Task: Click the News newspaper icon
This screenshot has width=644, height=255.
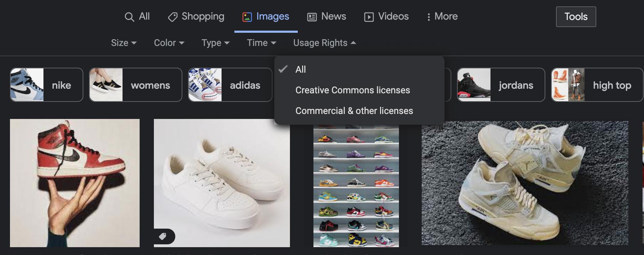Action: click(312, 17)
